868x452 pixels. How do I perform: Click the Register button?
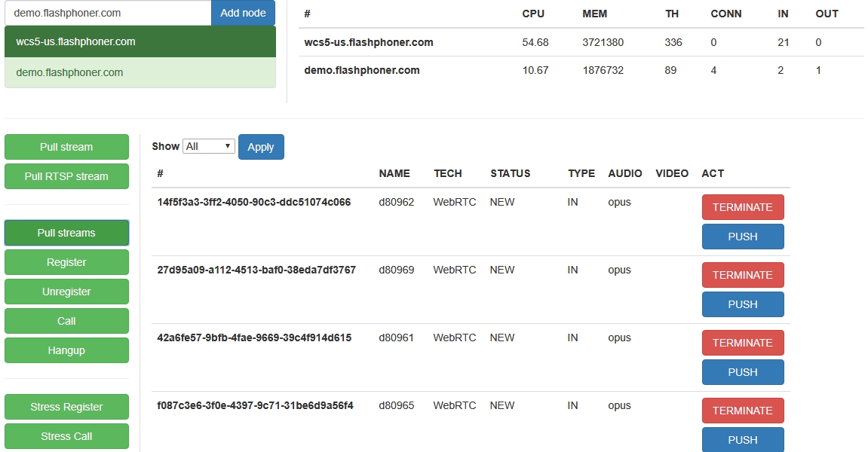click(x=66, y=262)
